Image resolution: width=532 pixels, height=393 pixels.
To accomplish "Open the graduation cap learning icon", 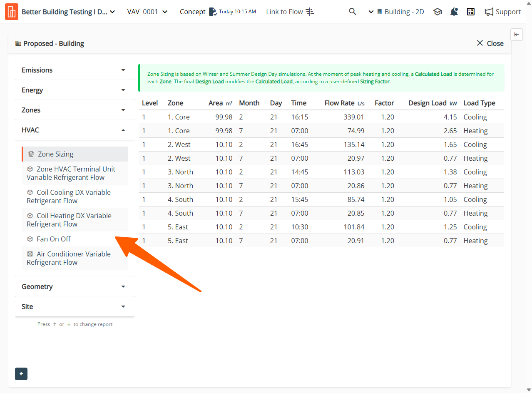I will [438, 12].
